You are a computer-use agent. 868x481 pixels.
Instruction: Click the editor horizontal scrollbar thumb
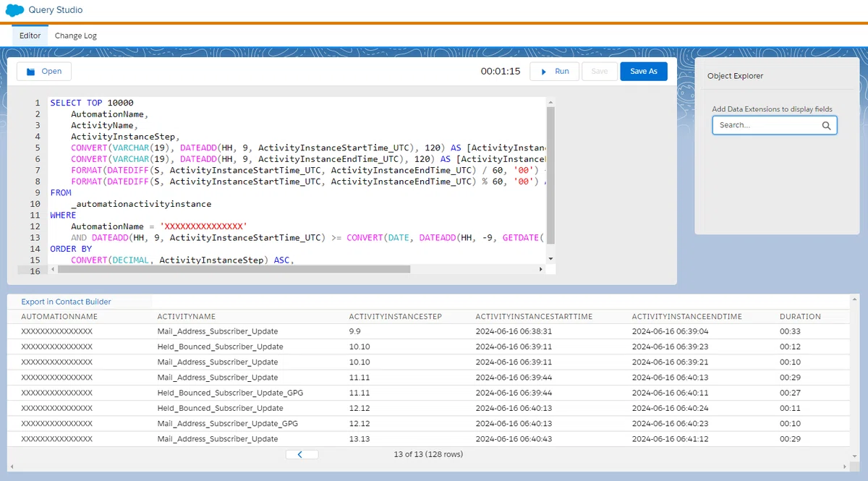[234, 269]
